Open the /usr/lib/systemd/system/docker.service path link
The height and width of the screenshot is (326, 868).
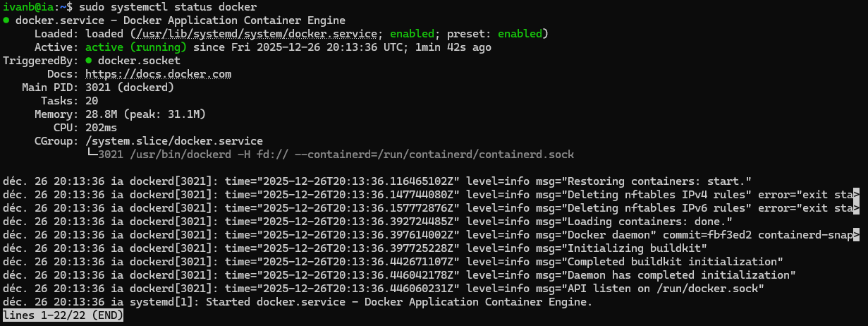coord(259,34)
